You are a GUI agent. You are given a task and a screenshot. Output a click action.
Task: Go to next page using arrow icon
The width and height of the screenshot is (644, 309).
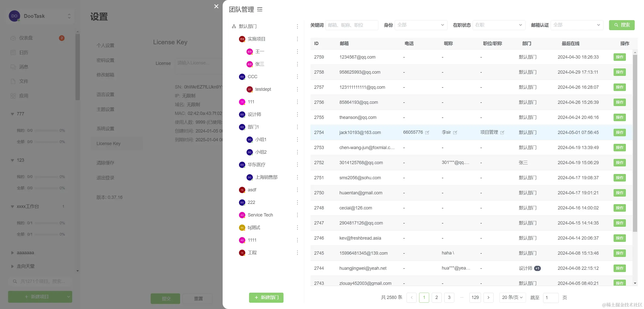[488, 297]
